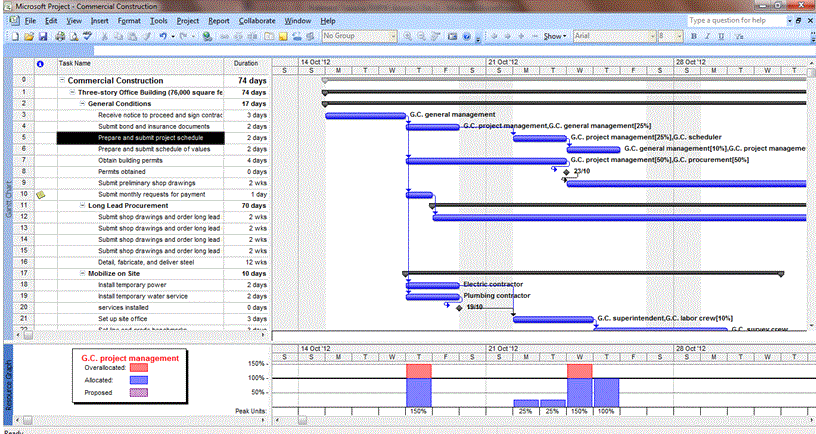Image resolution: width=816 pixels, height=434 pixels.
Task: Open the Report menu
Action: click(x=219, y=21)
